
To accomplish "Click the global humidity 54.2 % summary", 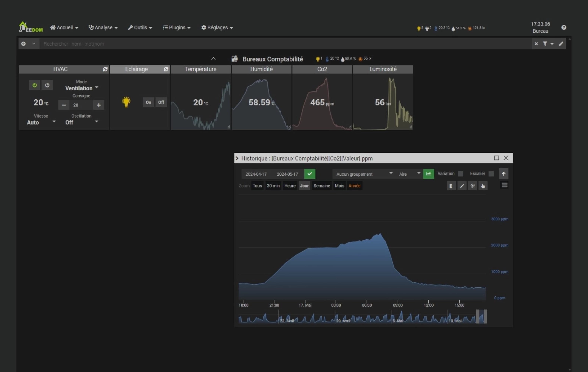I will click(458, 28).
